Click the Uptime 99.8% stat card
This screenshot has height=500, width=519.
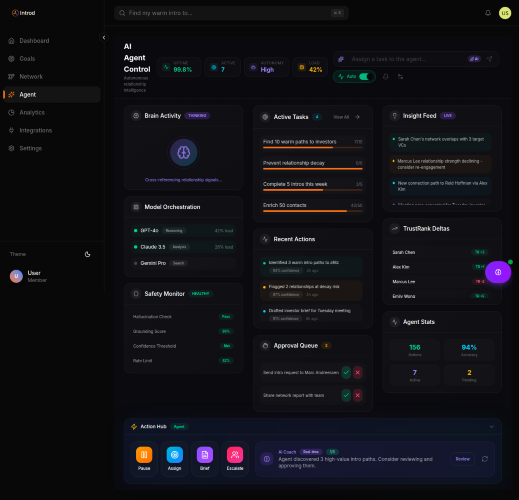pos(179,67)
